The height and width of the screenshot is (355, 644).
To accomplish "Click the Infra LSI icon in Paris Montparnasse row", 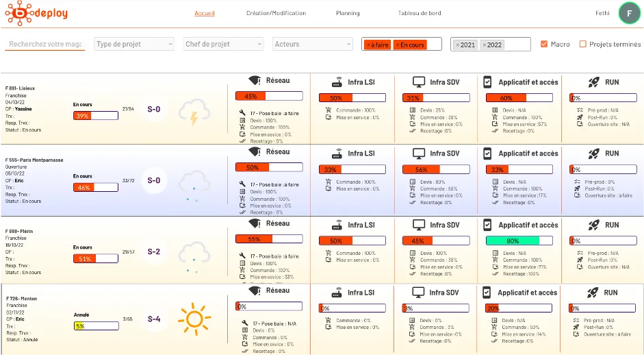I will (337, 154).
